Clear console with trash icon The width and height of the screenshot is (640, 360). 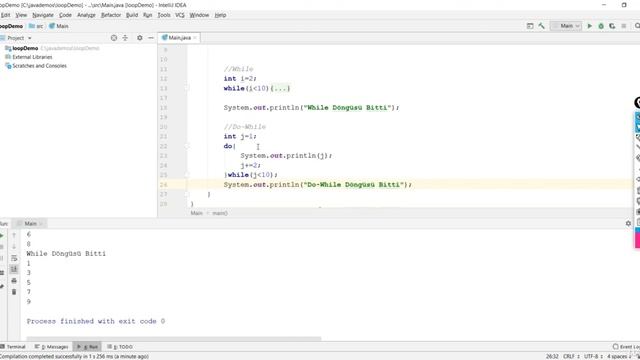[x=14, y=292]
